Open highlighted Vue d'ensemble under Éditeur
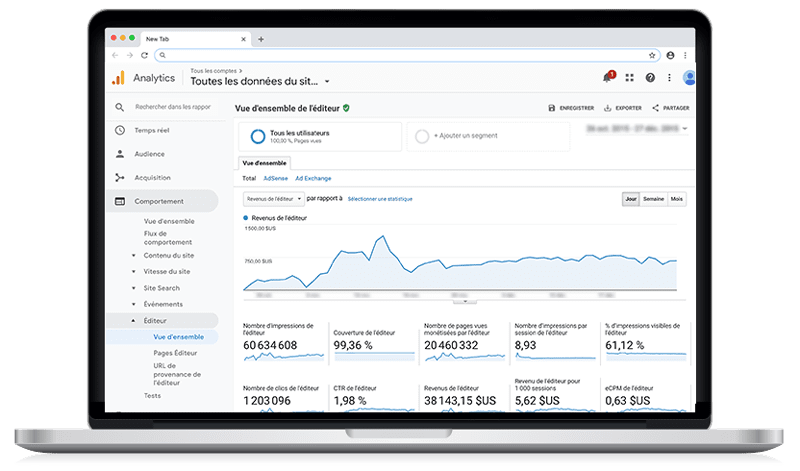This screenshot has height=471, width=800. pos(179,337)
